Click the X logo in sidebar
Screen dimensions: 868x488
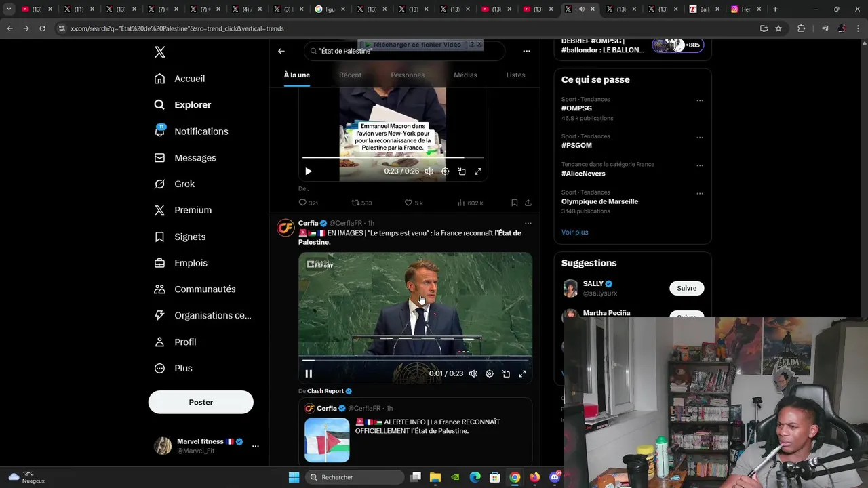(159, 52)
